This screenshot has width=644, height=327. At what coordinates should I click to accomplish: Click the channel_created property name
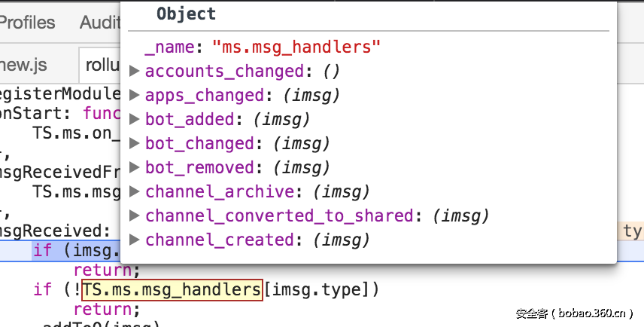[219, 240]
